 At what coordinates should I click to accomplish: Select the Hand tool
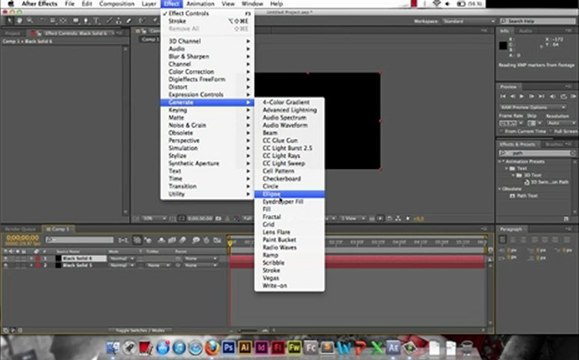19,21
